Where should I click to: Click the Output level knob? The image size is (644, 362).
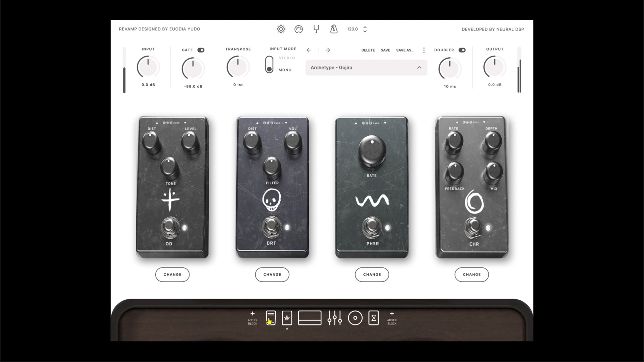(x=495, y=67)
